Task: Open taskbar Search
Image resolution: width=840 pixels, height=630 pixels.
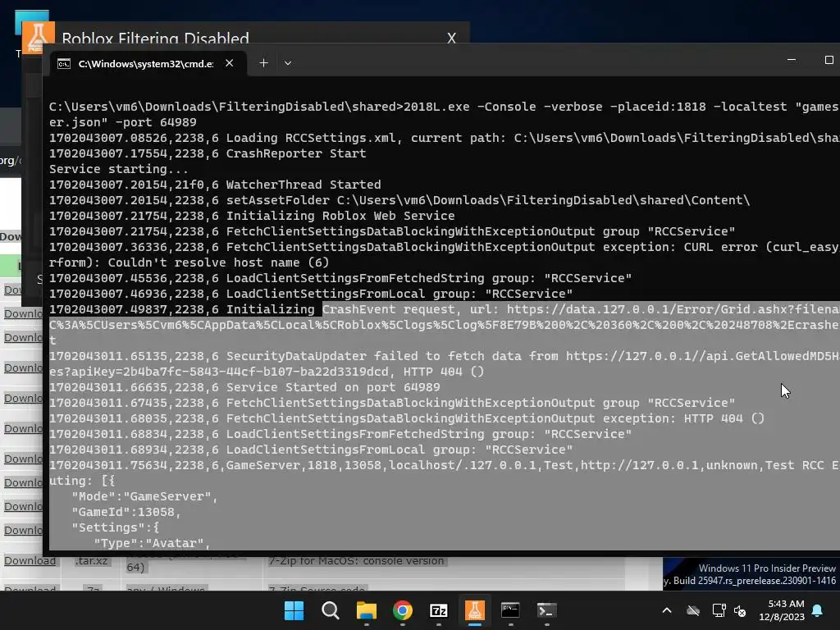Action: click(330, 610)
